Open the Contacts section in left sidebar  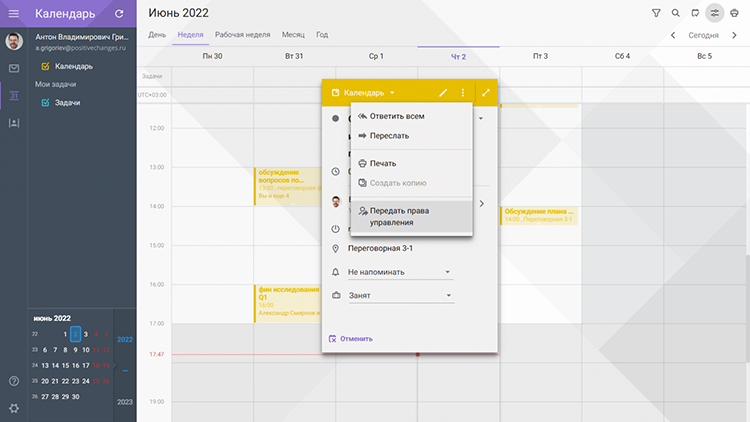(x=14, y=123)
